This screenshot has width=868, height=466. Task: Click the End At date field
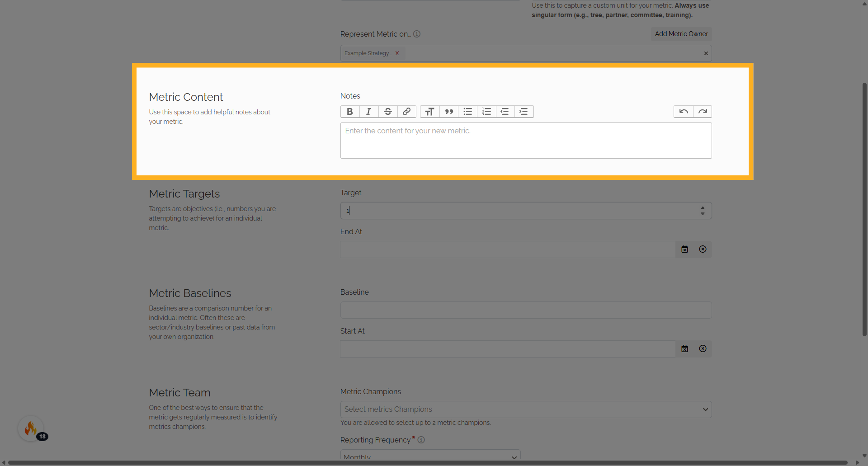coord(508,249)
